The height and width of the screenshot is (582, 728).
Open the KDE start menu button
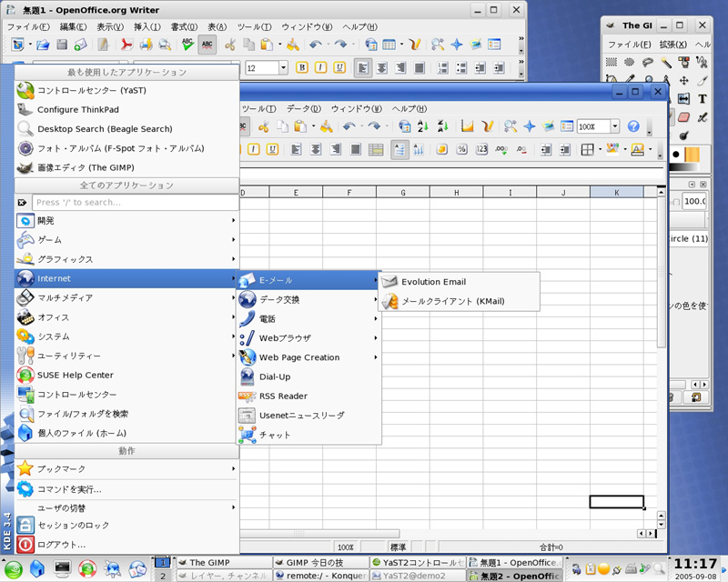click(x=13, y=569)
